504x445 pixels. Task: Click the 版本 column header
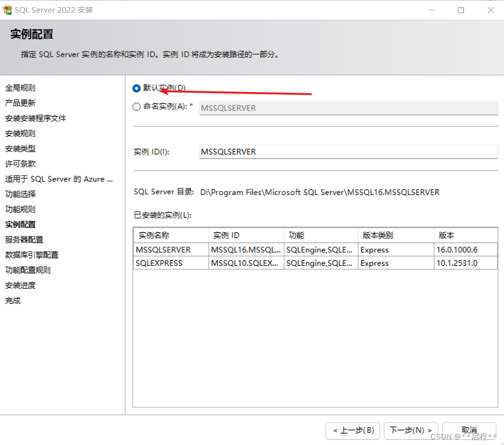click(x=466, y=235)
